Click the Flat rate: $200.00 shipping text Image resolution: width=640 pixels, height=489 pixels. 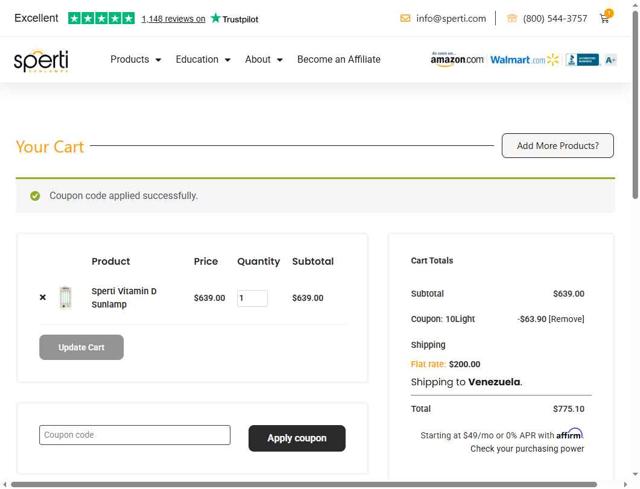coord(445,364)
